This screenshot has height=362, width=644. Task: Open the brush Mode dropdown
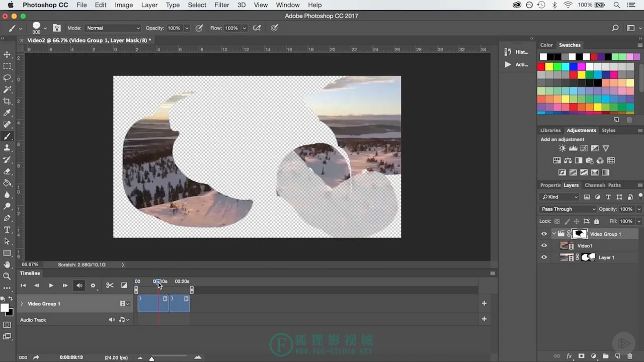[113, 28]
